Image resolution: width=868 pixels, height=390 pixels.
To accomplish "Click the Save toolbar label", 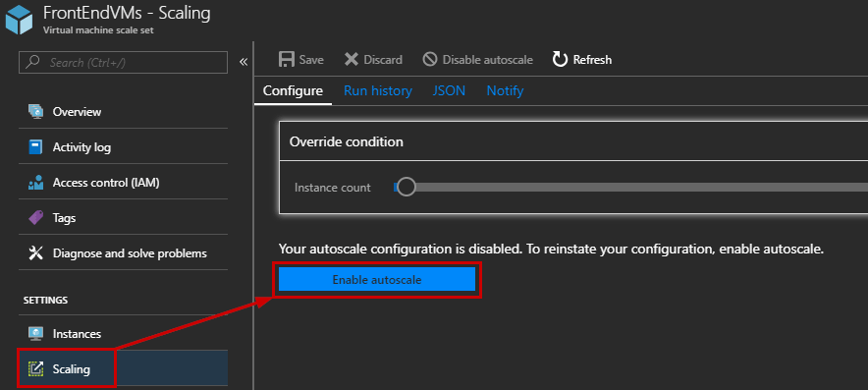I will point(311,60).
